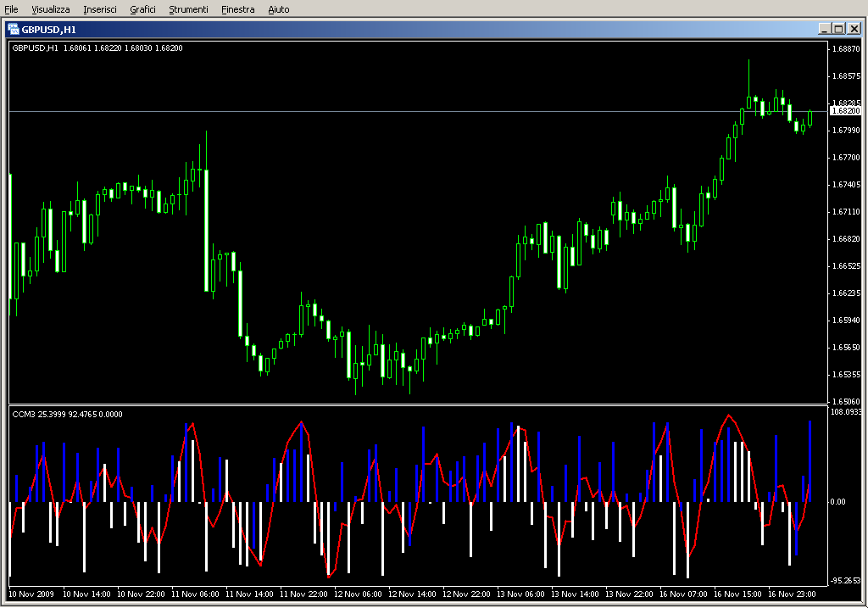Screen dimensions: 868x608
Task: Open the File menu
Action: coord(11,9)
